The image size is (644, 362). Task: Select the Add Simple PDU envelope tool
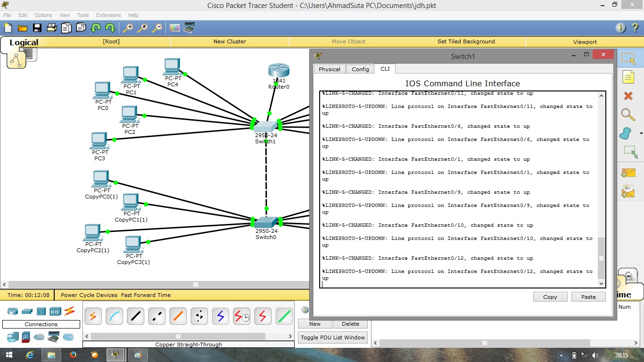(628, 173)
